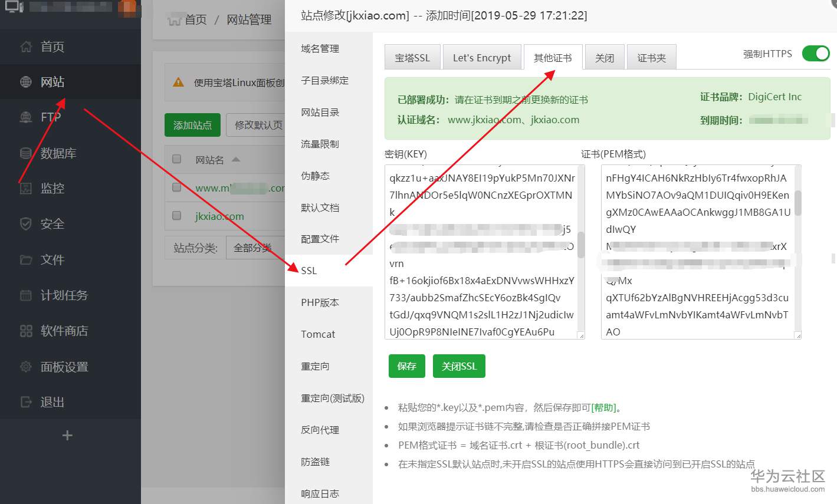Viewport: 837px width, 504px height.
Task: Click the 关闭SSL button
Action: (x=459, y=366)
